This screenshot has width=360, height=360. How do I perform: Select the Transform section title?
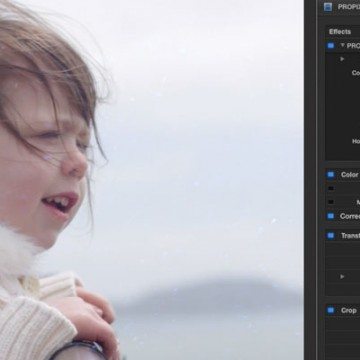click(x=350, y=236)
